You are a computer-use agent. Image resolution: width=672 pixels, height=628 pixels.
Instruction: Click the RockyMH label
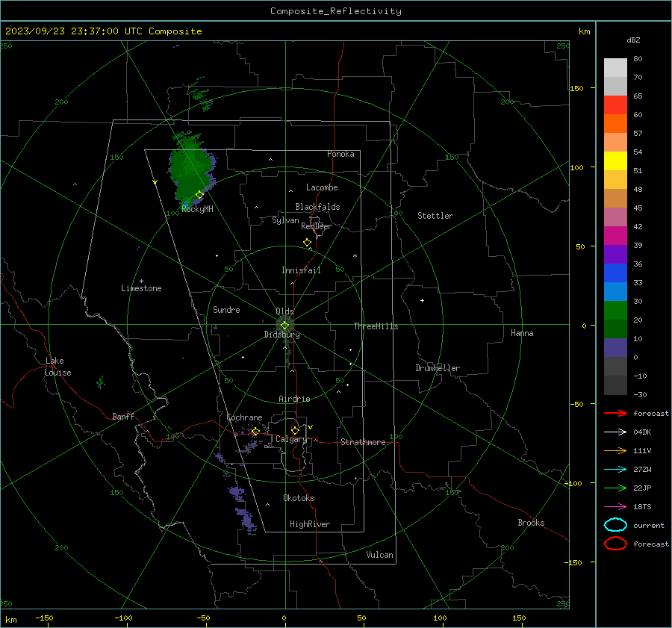pyautogui.click(x=197, y=209)
